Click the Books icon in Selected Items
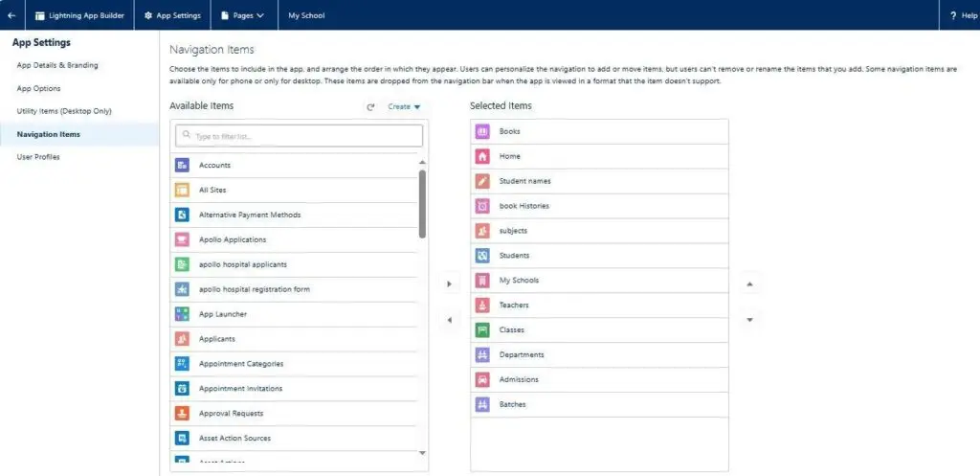Screen dimensions: 980x476 482,131
